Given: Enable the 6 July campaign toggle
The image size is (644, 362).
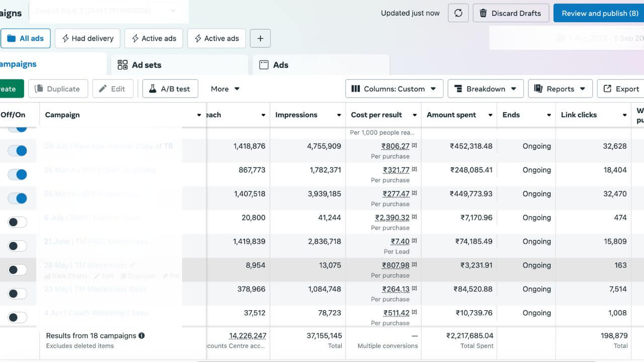Looking at the screenshot, I should [18, 222].
